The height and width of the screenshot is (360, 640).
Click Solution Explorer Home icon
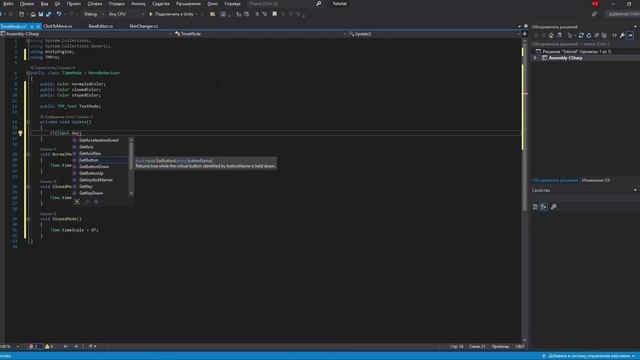[x=551, y=36]
